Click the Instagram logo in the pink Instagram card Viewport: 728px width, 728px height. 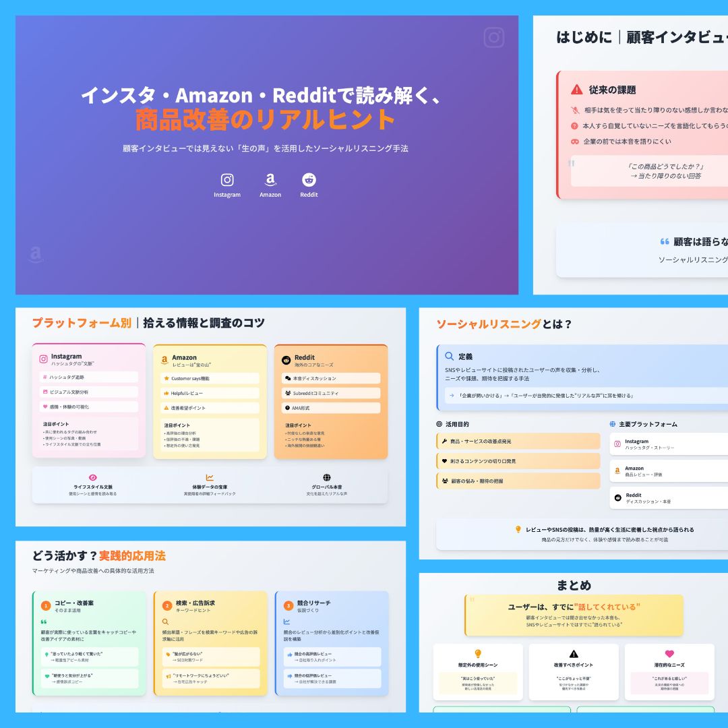(x=43, y=359)
